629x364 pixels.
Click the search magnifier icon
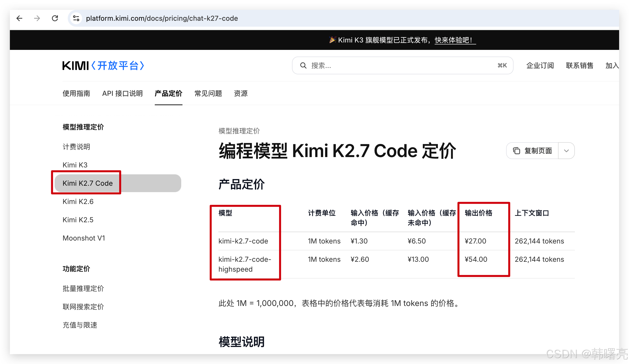pos(303,66)
